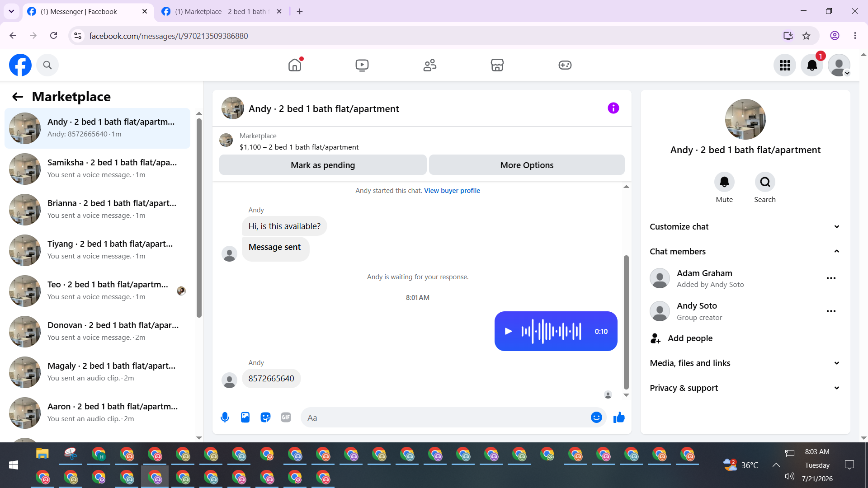Click Add people icon in Chat members
868x488 pixels.
click(x=656, y=338)
